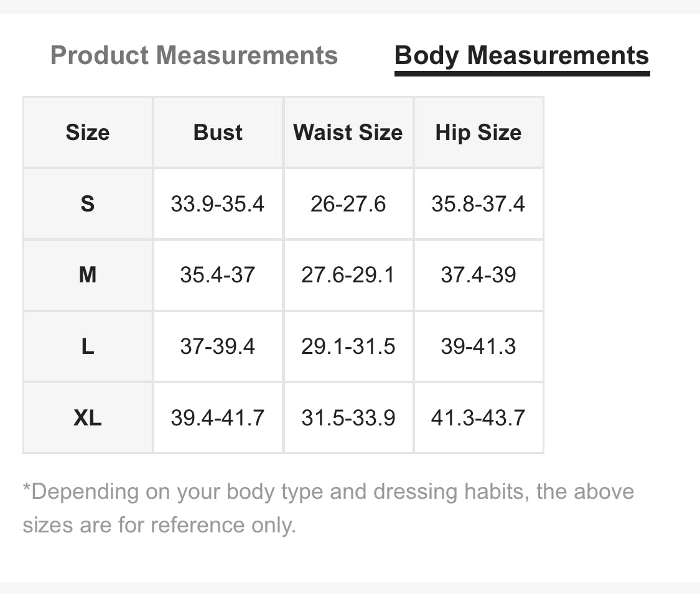This screenshot has width=700, height=594.
Task: Click the Waist Size column header
Action: 348,132
